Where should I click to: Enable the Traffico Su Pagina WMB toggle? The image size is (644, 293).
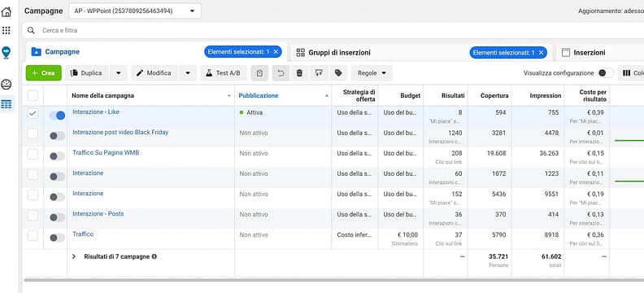[x=57, y=156]
